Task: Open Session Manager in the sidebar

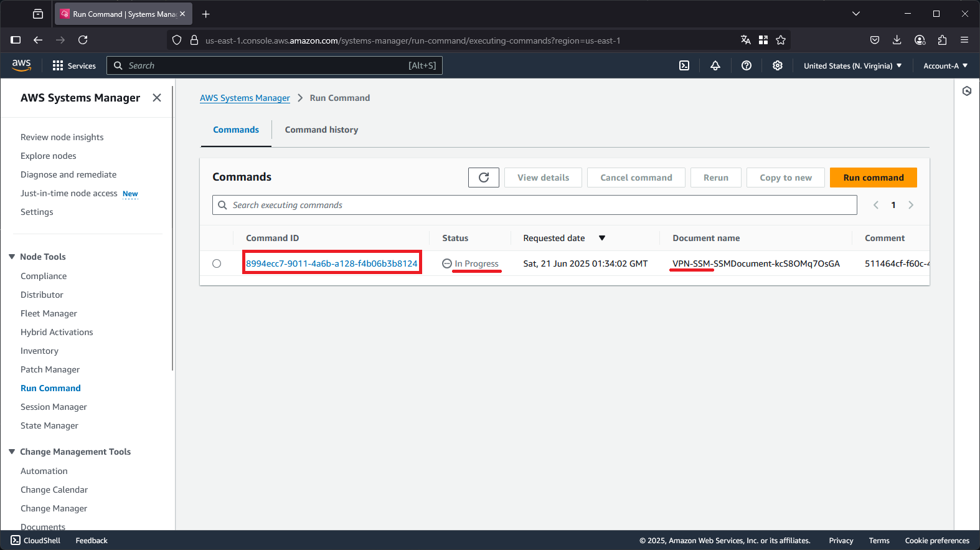Action: tap(54, 407)
